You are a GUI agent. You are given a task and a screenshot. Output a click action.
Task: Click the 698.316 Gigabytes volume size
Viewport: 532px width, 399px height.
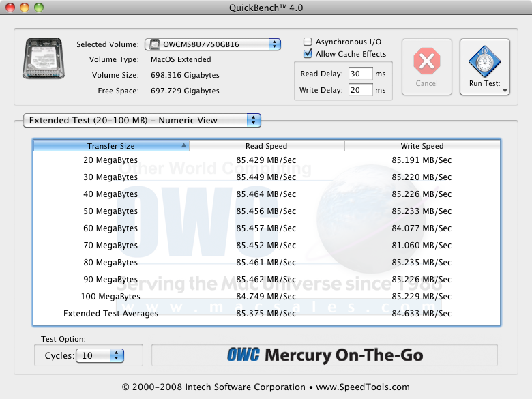[185, 75]
